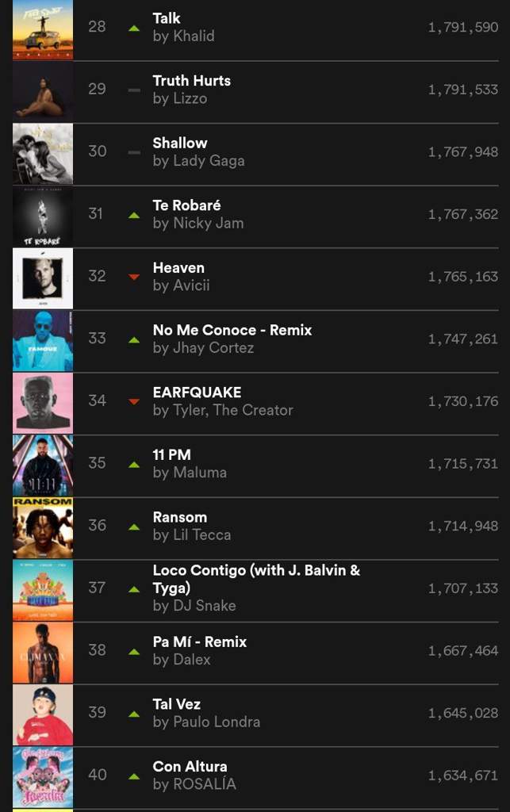The image size is (510, 812).
Task: Open the Con Altura ROSALÍA album cover
Action: [x=43, y=777]
